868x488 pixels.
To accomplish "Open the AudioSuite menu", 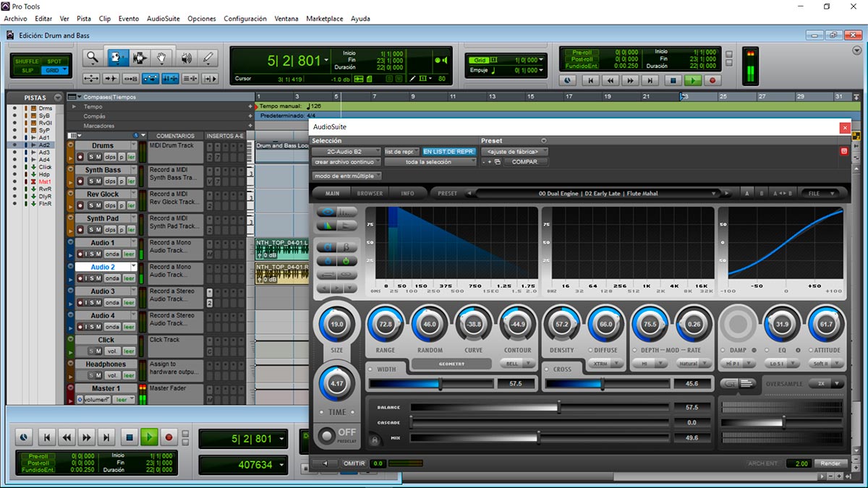I will tap(163, 19).
